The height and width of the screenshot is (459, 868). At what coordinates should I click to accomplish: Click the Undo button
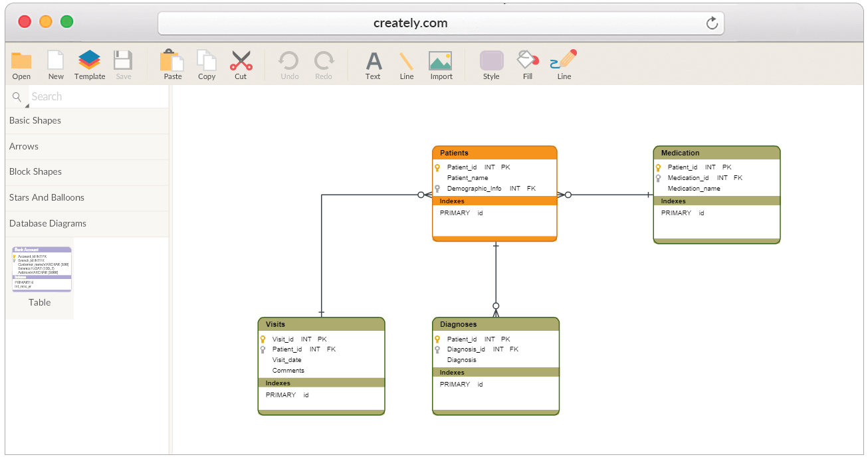(288, 63)
